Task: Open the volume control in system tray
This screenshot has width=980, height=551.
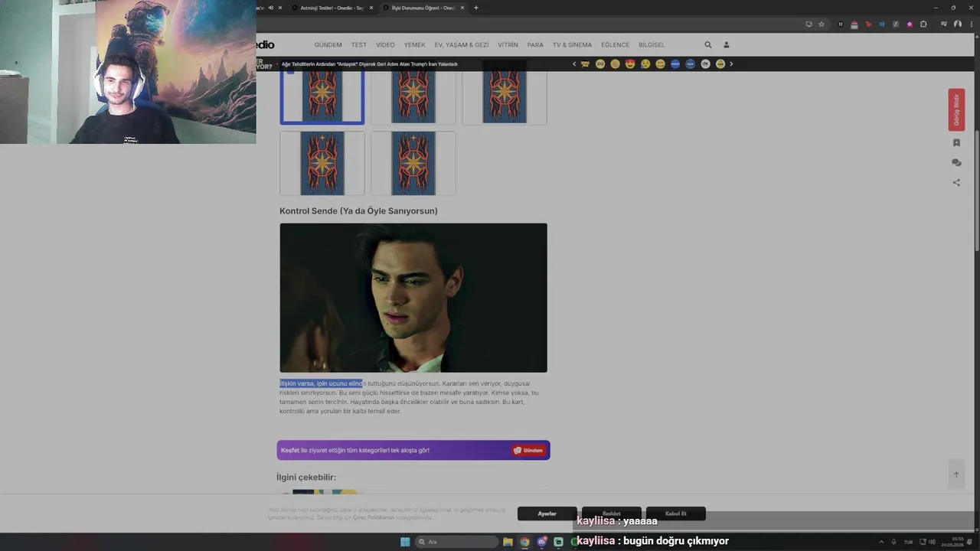Action: (932, 542)
